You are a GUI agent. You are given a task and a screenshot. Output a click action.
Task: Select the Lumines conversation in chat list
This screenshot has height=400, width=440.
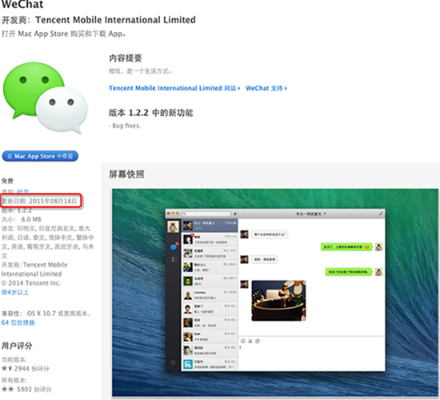(x=210, y=295)
